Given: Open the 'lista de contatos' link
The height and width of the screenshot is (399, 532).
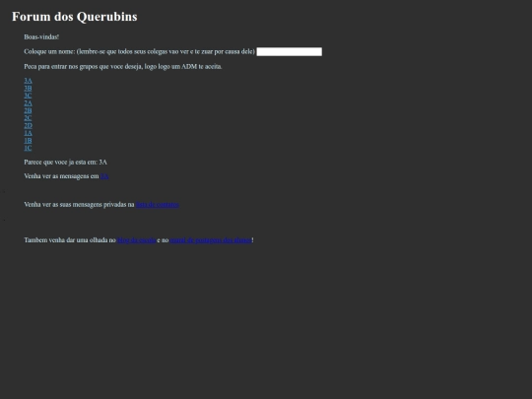Looking at the screenshot, I should point(157,204).
